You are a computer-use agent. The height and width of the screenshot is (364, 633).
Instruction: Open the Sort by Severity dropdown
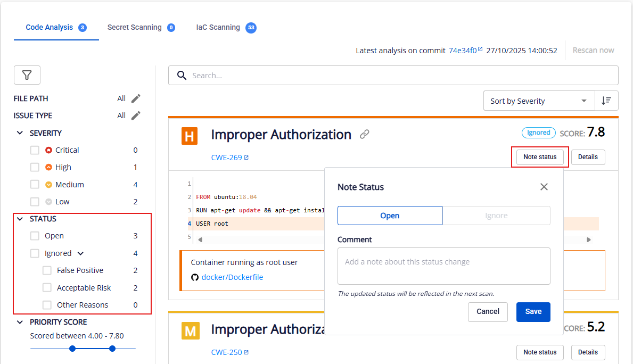point(538,101)
